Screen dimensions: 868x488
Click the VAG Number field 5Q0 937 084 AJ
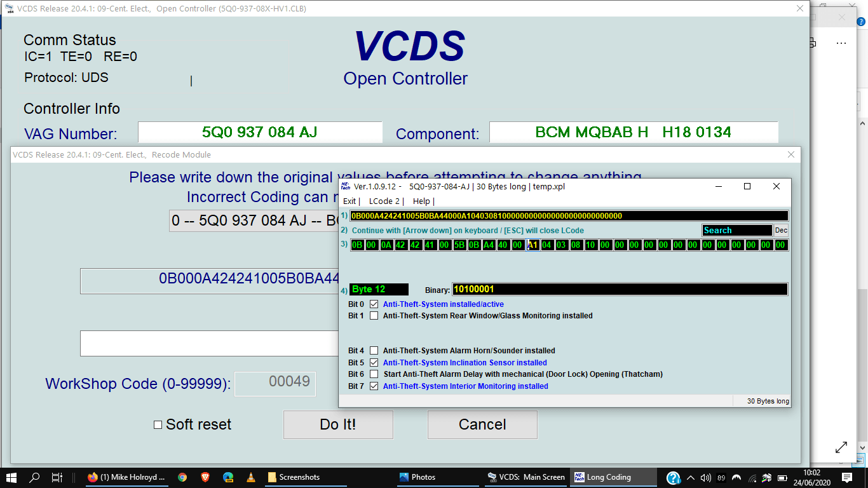[260, 132]
